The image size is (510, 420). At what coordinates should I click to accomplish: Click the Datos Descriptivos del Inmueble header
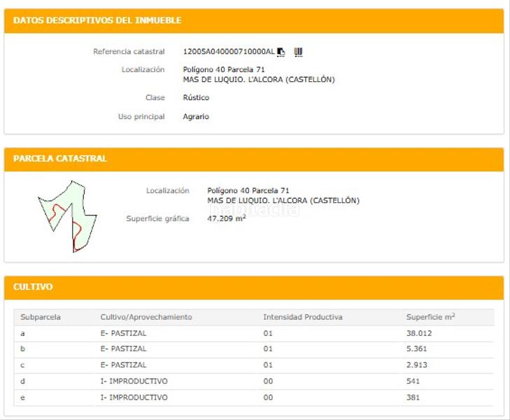point(97,20)
